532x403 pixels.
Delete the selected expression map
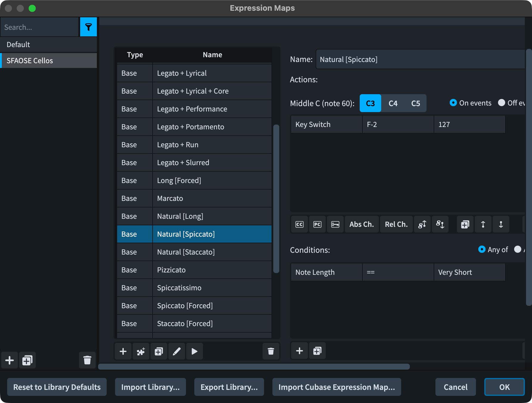pos(87,360)
